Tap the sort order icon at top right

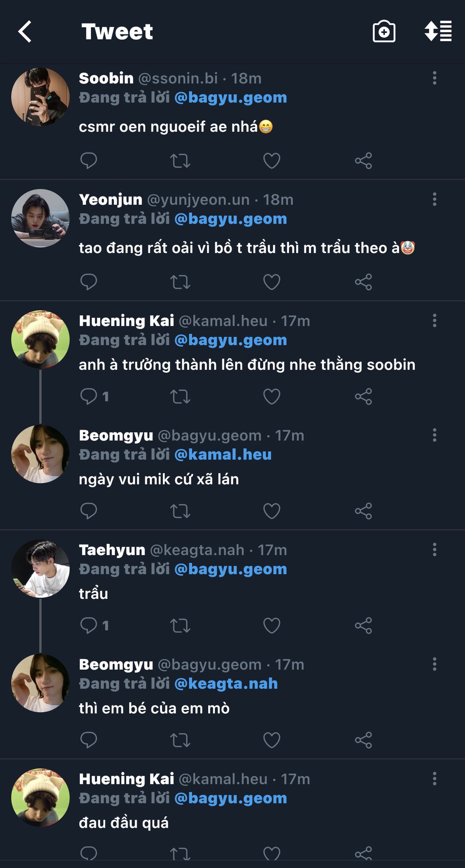click(x=437, y=32)
